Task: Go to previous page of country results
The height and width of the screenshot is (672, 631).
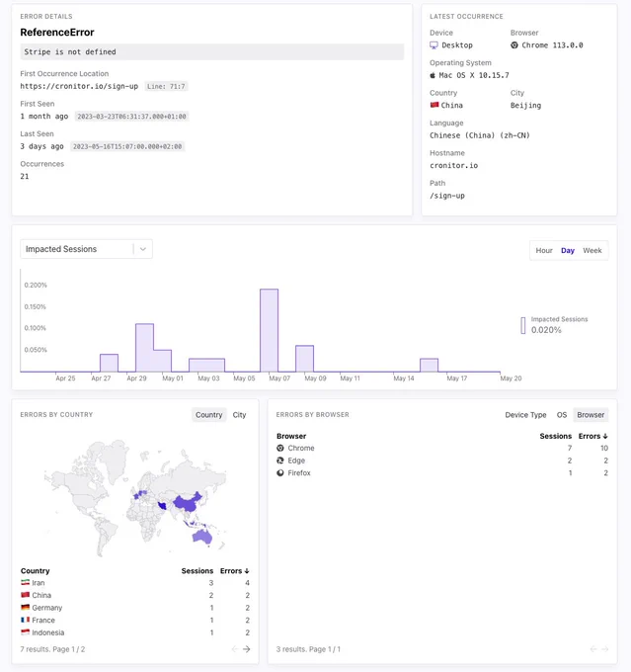Action: click(235, 649)
